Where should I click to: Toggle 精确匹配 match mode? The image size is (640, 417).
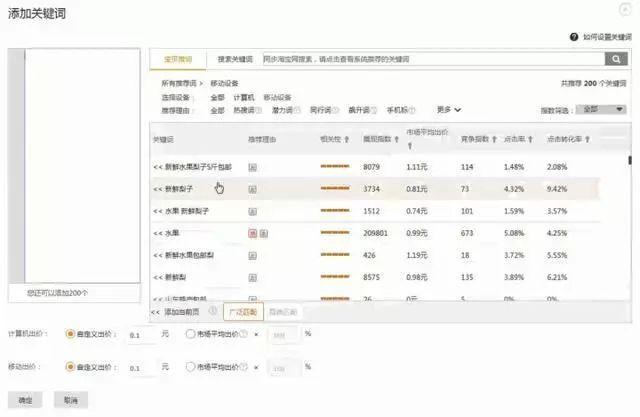click(x=283, y=312)
